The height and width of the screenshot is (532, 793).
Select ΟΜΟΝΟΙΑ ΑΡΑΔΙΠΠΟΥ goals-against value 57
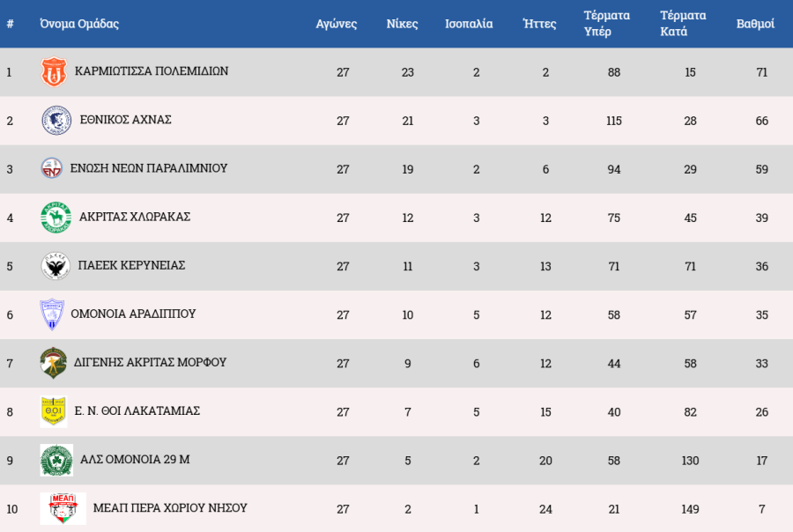tap(690, 315)
